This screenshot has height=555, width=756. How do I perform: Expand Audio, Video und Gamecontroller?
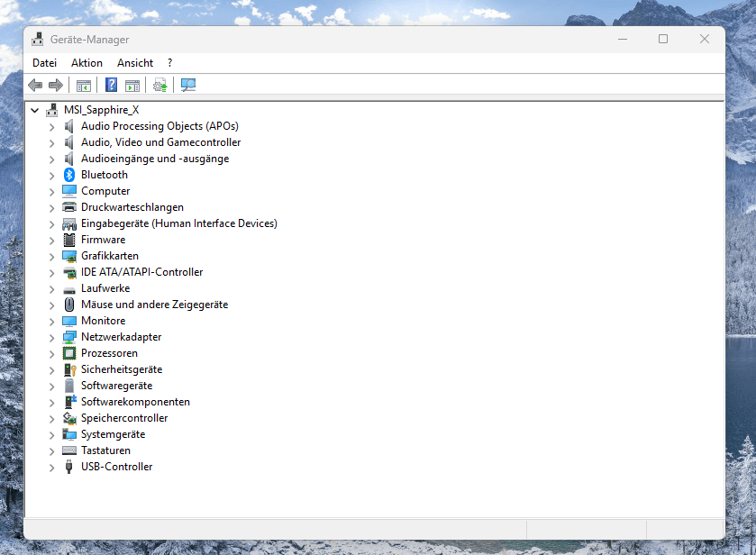pyautogui.click(x=51, y=143)
